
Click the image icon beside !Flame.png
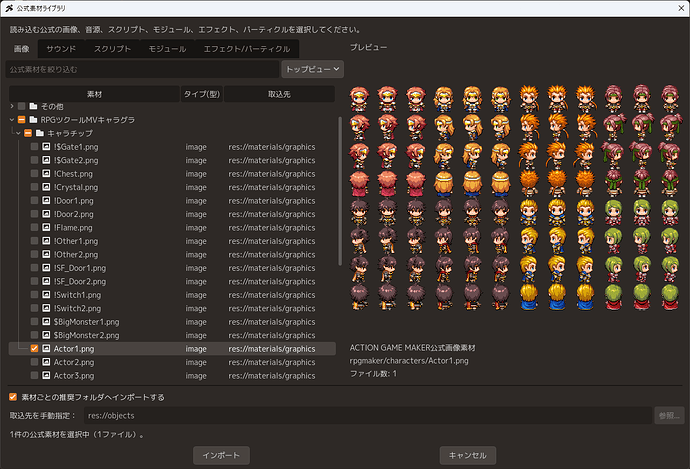(x=46, y=227)
